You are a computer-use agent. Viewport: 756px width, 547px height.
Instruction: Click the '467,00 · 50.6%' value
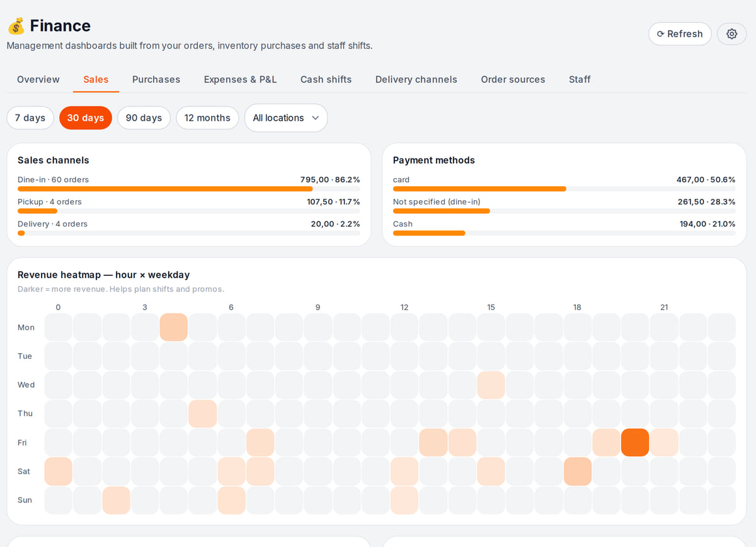pyautogui.click(x=706, y=179)
